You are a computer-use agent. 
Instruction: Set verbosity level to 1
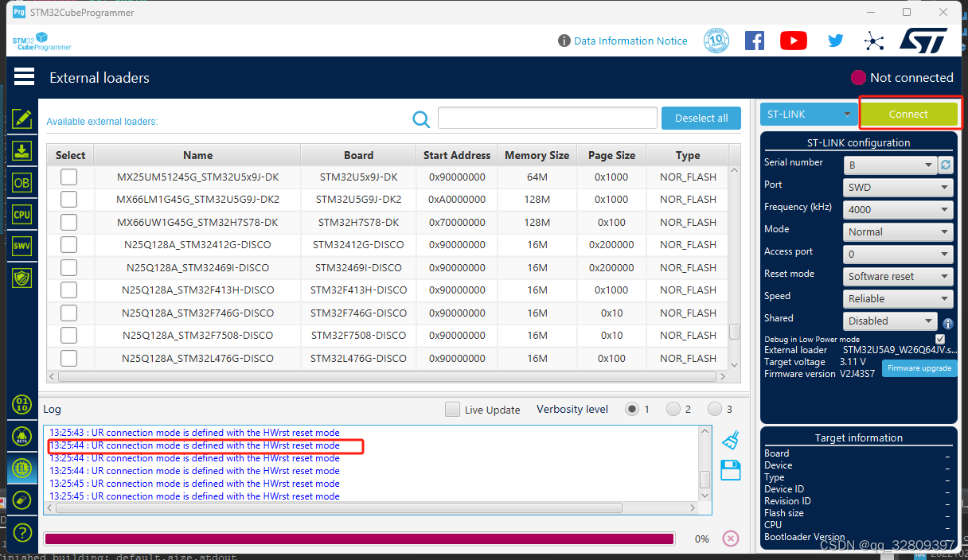(632, 409)
